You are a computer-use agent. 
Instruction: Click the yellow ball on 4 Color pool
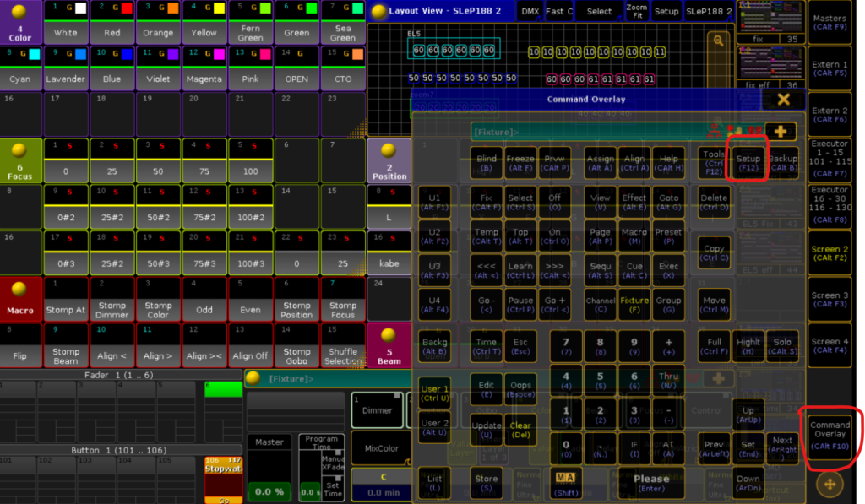(x=19, y=14)
